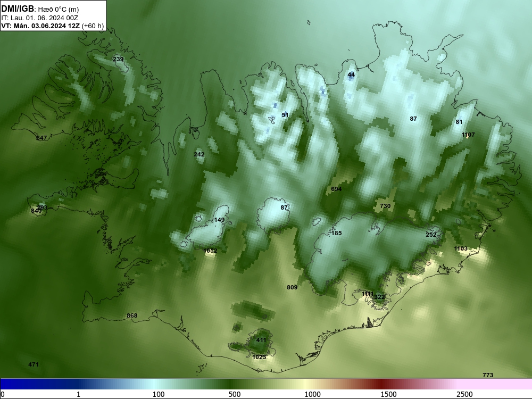
Task: Select the 81 height value
Action: 459,122
